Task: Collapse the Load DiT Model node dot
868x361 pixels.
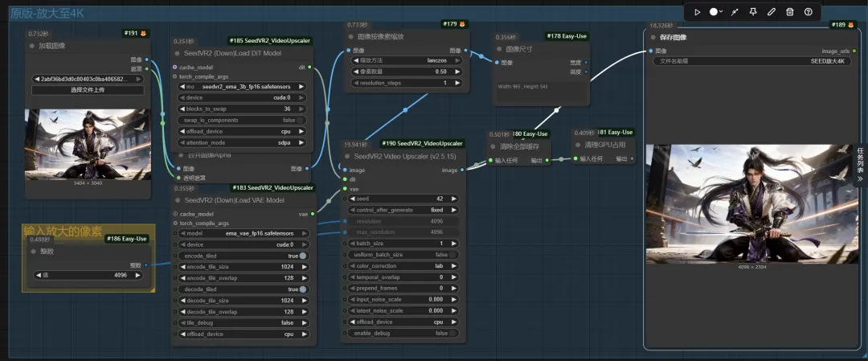Action: pos(178,53)
